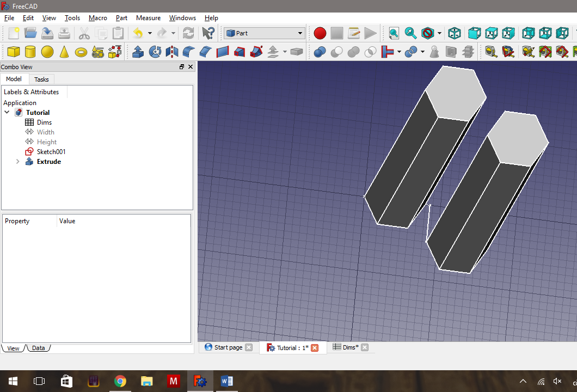
Task: Apply a Fillet to the solid
Action: pyautogui.click(x=188, y=52)
